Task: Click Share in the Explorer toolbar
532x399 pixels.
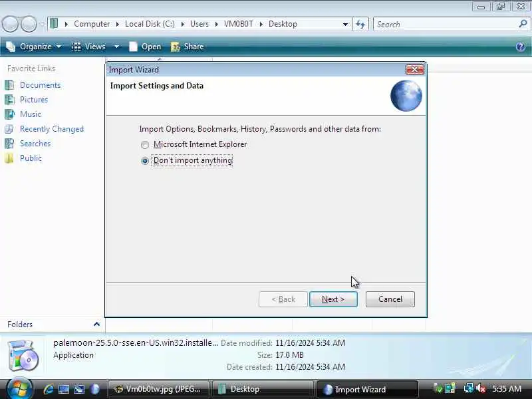Action: (x=188, y=47)
